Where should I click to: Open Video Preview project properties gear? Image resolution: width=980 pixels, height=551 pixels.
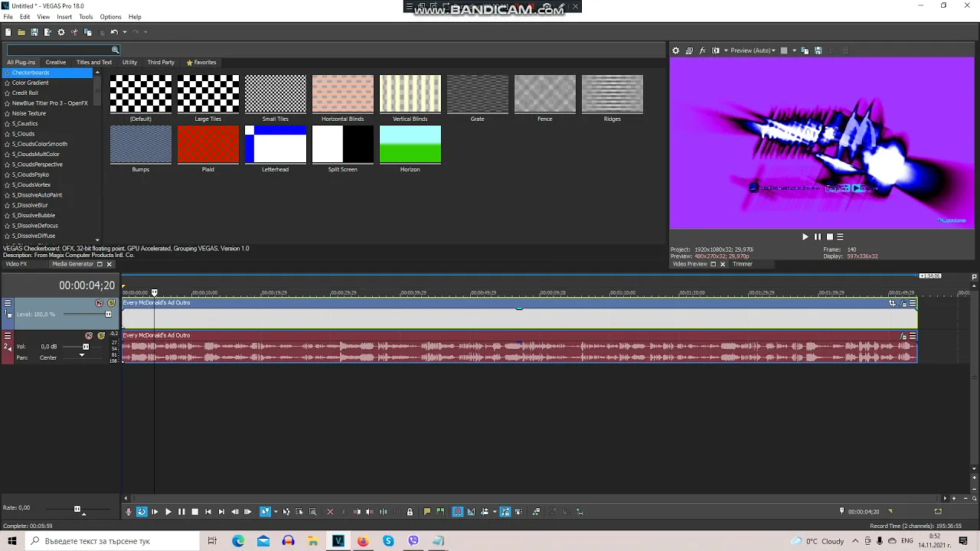[x=675, y=51]
